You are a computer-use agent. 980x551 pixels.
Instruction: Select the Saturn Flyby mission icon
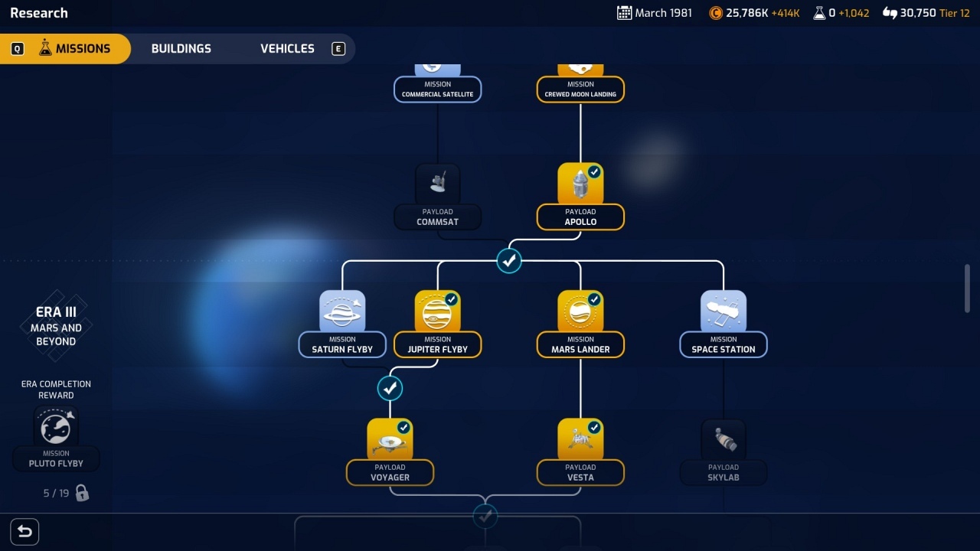tap(342, 311)
